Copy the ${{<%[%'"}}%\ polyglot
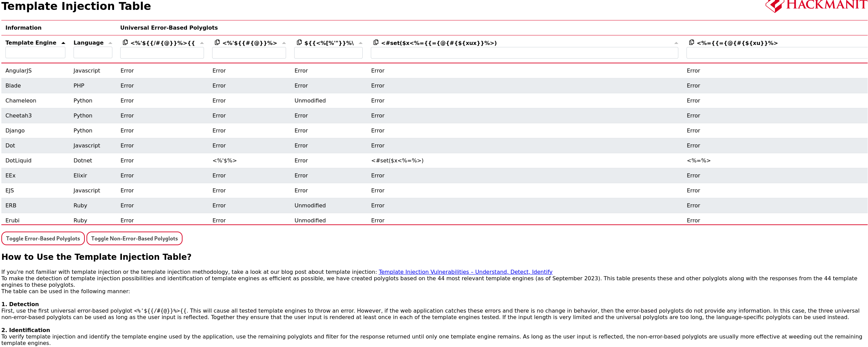This screenshot has width=868, height=347. (x=299, y=42)
